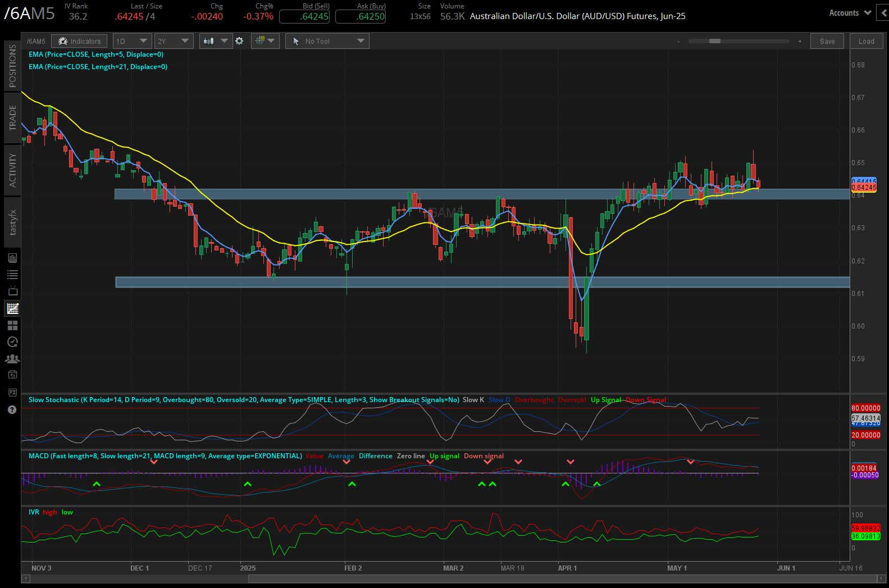The width and height of the screenshot is (889, 588).
Task: Open the tastyfx sidebar tab
Action: click(12, 222)
